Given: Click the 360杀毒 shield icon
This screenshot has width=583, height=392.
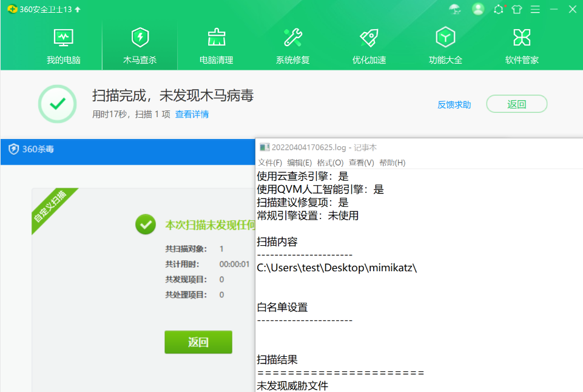Looking at the screenshot, I should click(x=14, y=149).
